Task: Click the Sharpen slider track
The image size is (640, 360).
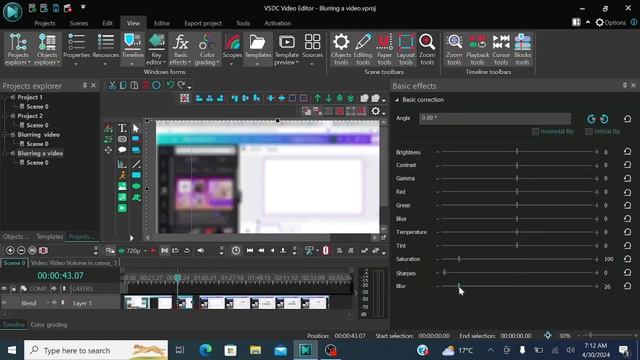Action: point(517,273)
